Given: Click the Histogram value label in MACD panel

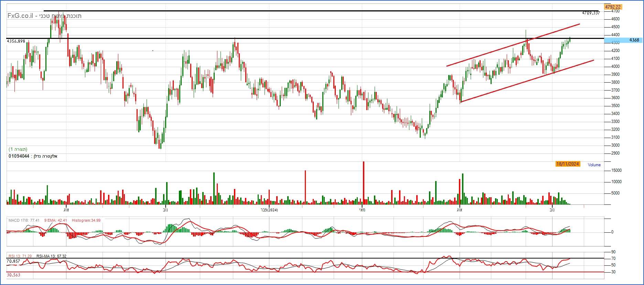Looking at the screenshot, I should pos(86,220).
